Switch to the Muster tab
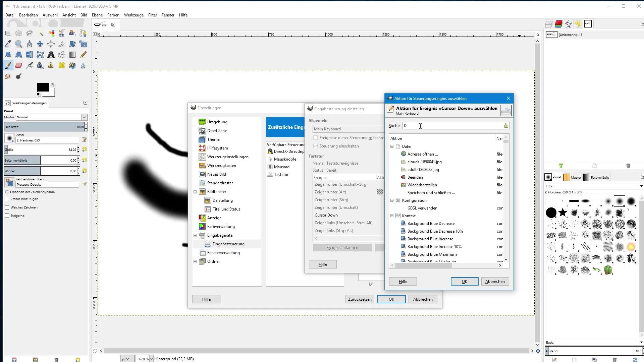Image resolution: width=644 pixels, height=362 pixels. pos(573,177)
